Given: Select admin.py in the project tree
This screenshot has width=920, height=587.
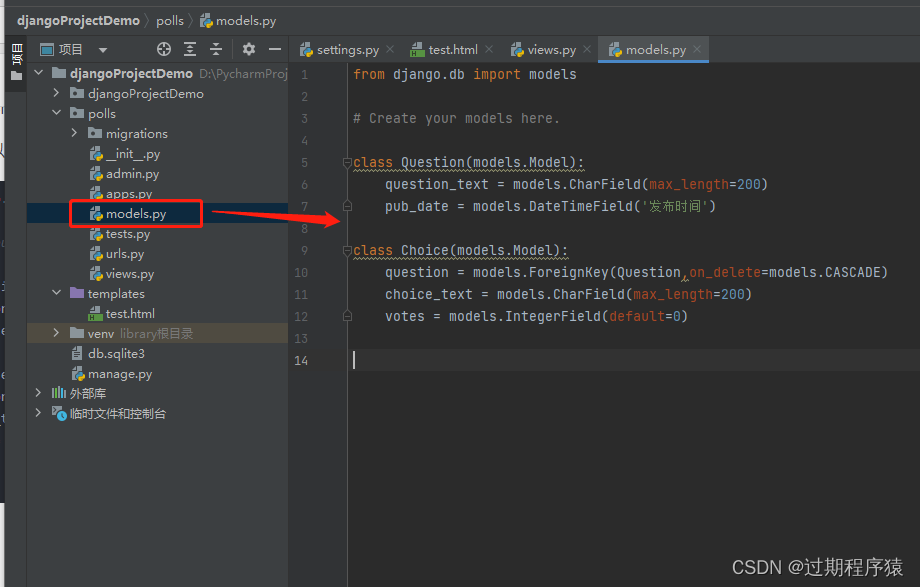Looking at the screenshot, I should (x=133, y=174).
